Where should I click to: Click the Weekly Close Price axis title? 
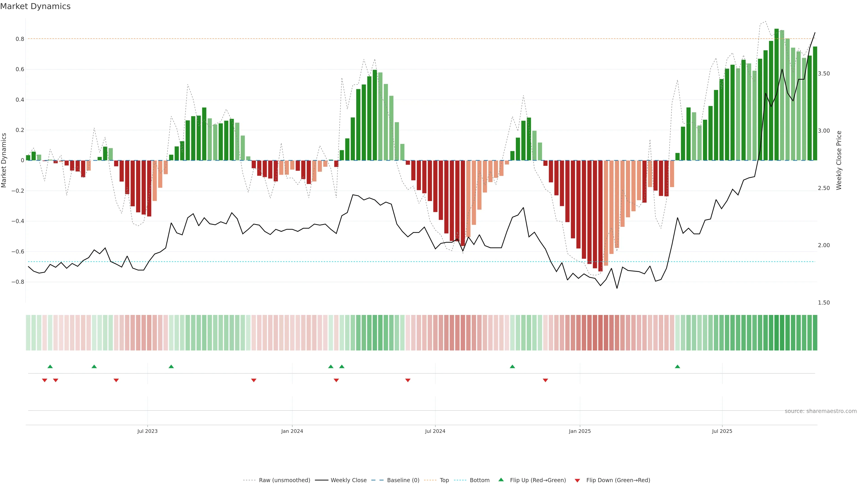click(839, 160)
